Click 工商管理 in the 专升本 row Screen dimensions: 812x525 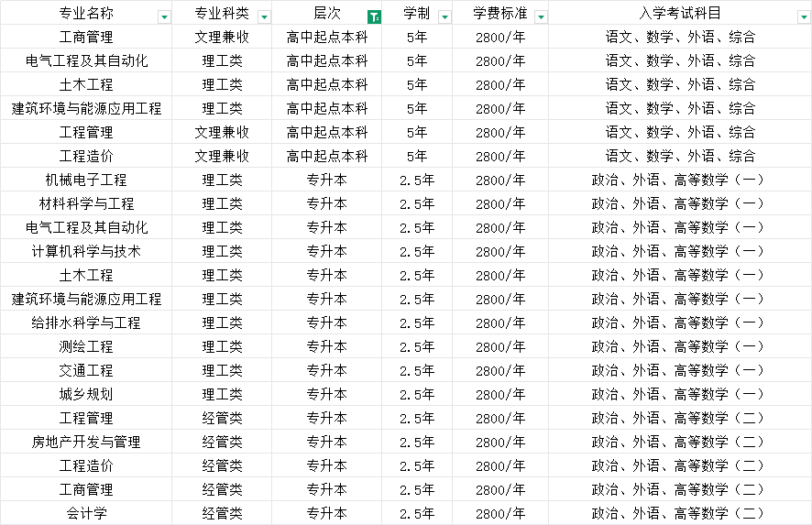(86, 489)
